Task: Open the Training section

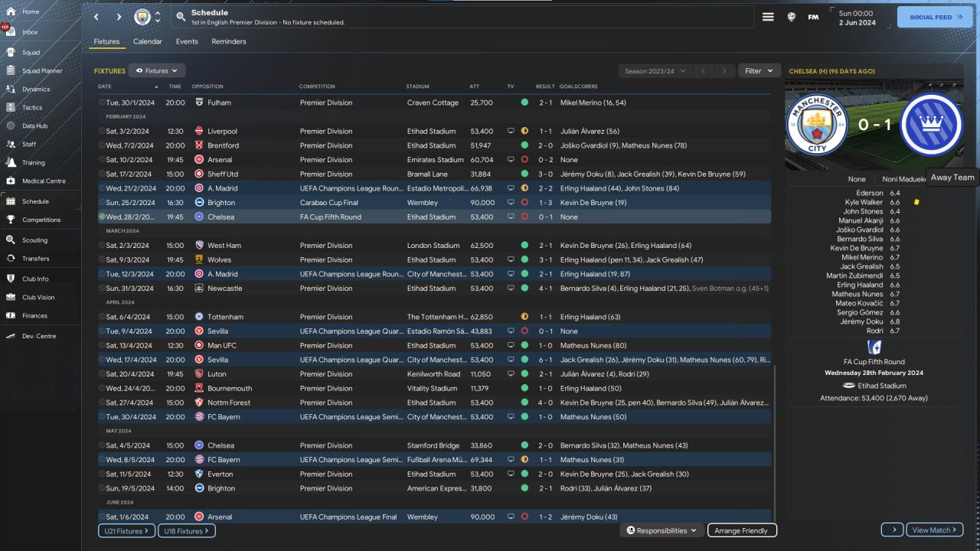Action: (33, 162)
